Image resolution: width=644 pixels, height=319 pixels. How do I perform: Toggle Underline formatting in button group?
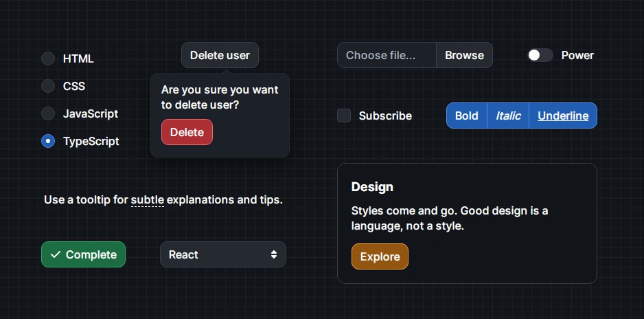(x=563, y=115)
